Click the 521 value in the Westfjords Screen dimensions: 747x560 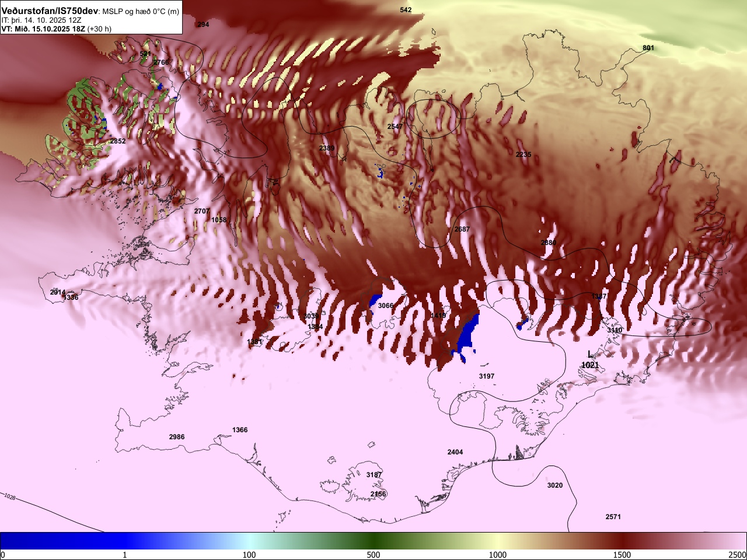click(145, 54)
